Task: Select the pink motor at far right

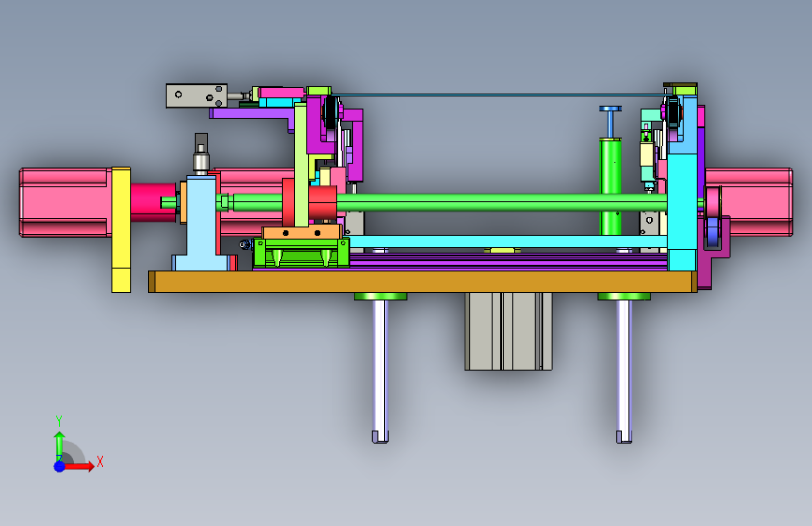Action: pos(749,202)
